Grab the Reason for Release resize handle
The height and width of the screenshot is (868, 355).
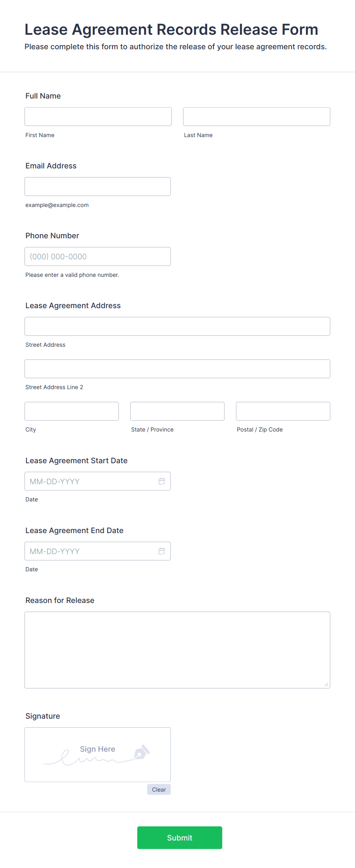pos(326,684)
